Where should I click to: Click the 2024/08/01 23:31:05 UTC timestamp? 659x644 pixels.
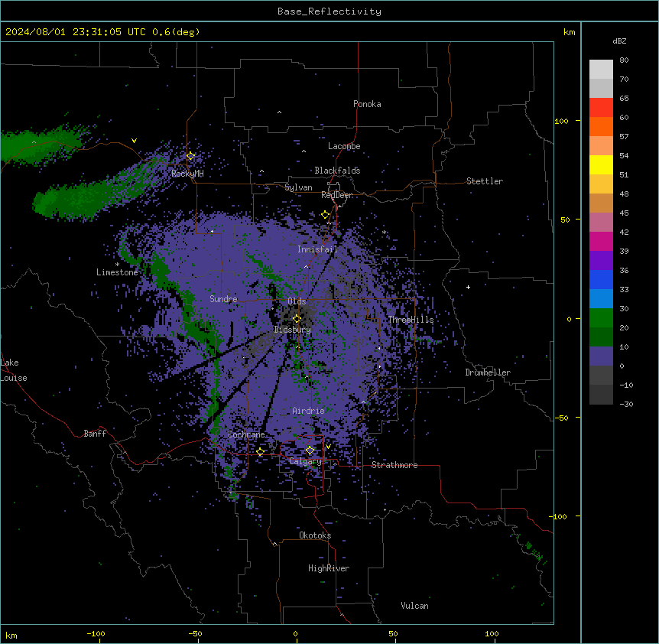coord(76,32)
